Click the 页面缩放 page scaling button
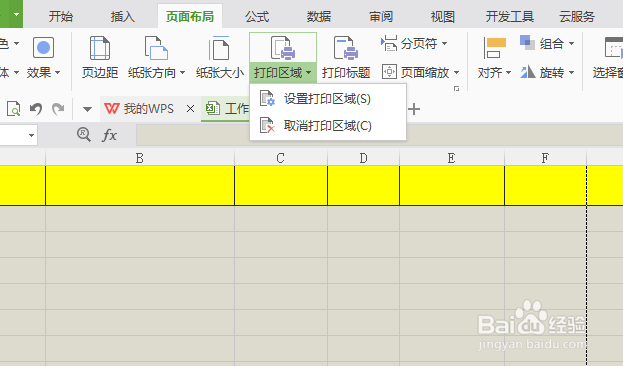 [x=420, y=72]
